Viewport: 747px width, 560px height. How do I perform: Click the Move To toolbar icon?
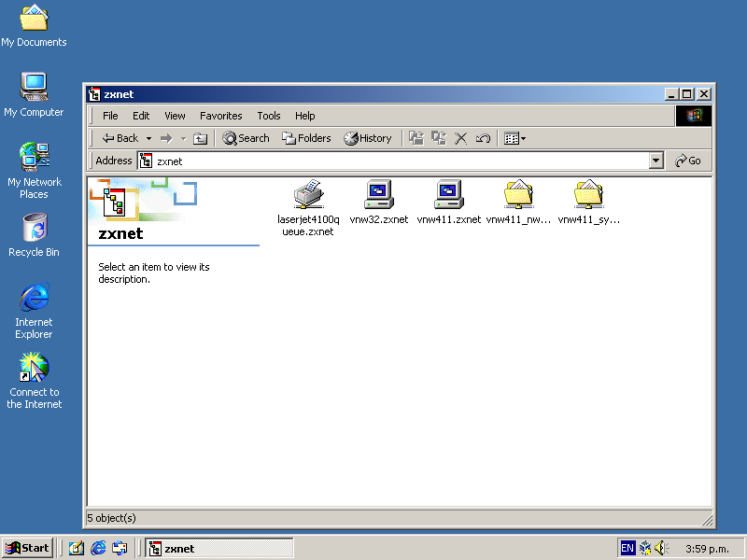[x=416, y=138]
